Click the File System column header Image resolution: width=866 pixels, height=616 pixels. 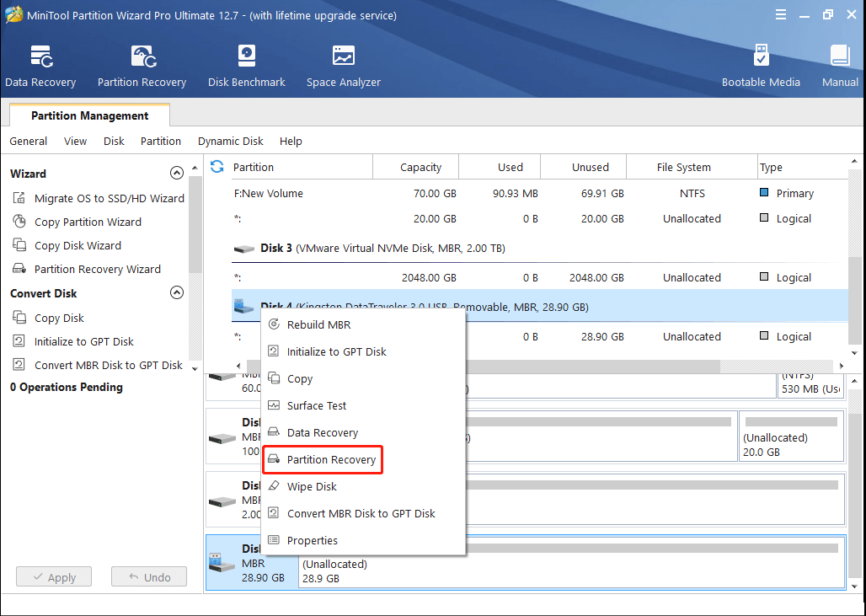(692, 167)
